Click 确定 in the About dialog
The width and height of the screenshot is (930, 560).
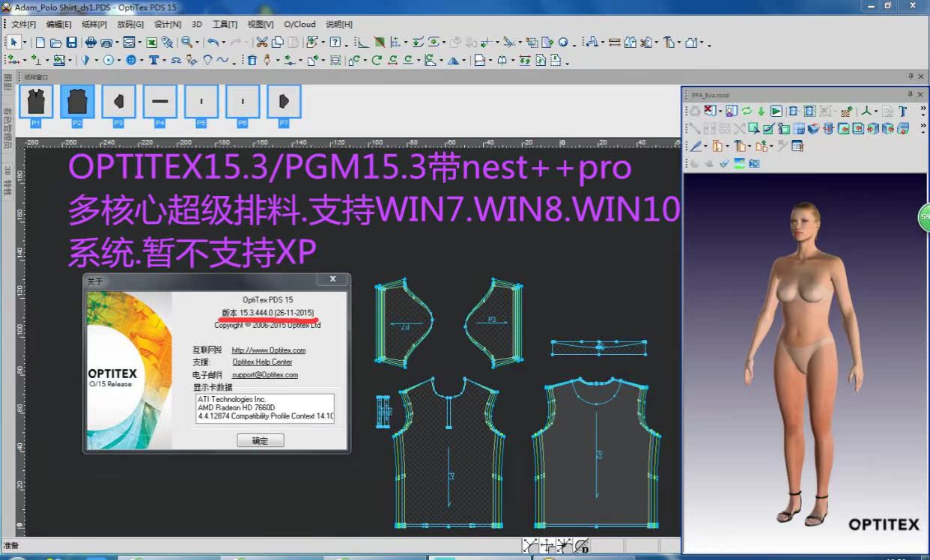coord(260,440)
